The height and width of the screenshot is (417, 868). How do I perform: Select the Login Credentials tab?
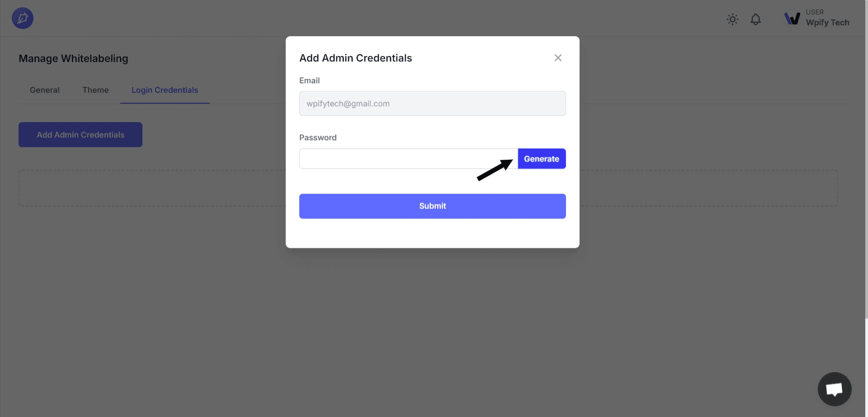[165, 90]
